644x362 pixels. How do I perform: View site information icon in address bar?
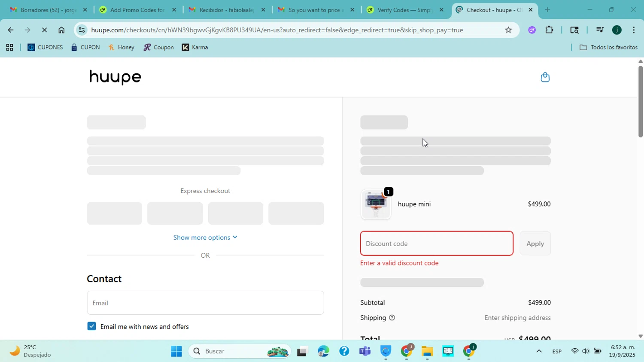82,30
